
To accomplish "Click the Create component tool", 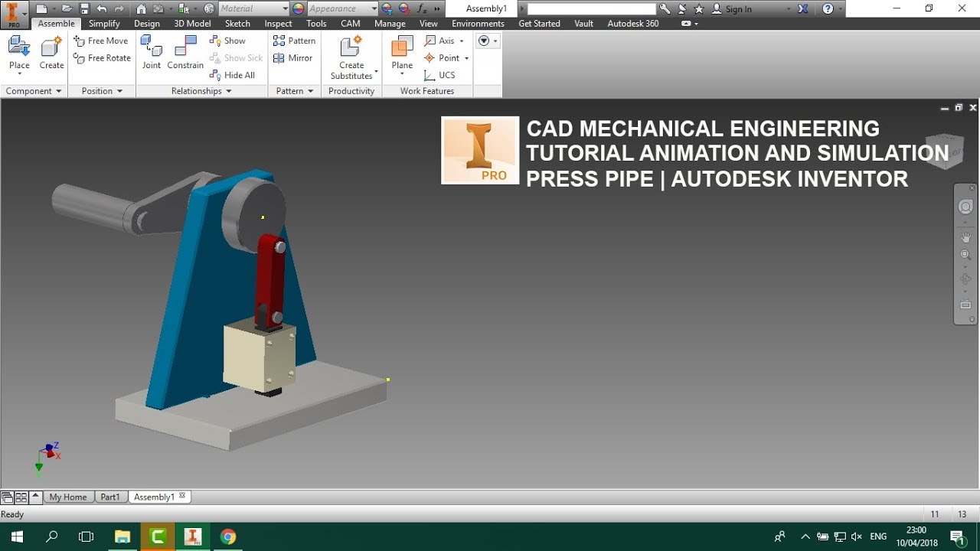I will [x=51, y=52].
